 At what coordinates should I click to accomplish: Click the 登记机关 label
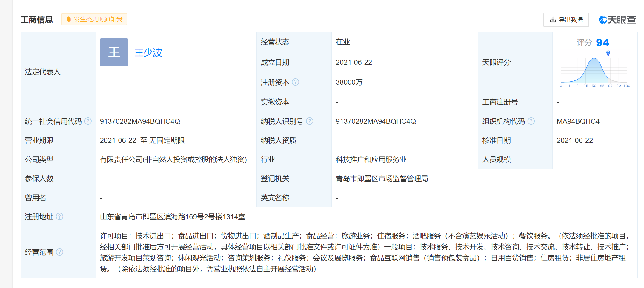(275, 179)
